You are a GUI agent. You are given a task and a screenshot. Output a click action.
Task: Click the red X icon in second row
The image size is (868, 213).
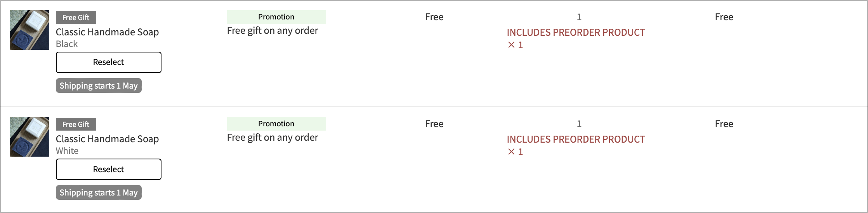(x=511, y=152)
